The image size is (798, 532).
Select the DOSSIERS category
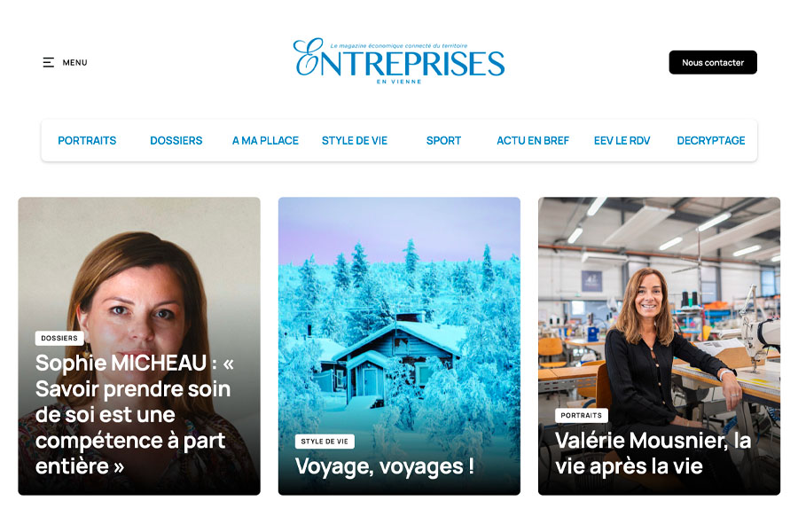[x=176, y=140]
